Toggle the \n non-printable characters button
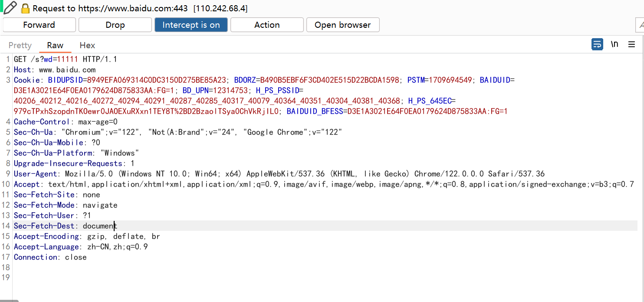 (x=614, y=44)
